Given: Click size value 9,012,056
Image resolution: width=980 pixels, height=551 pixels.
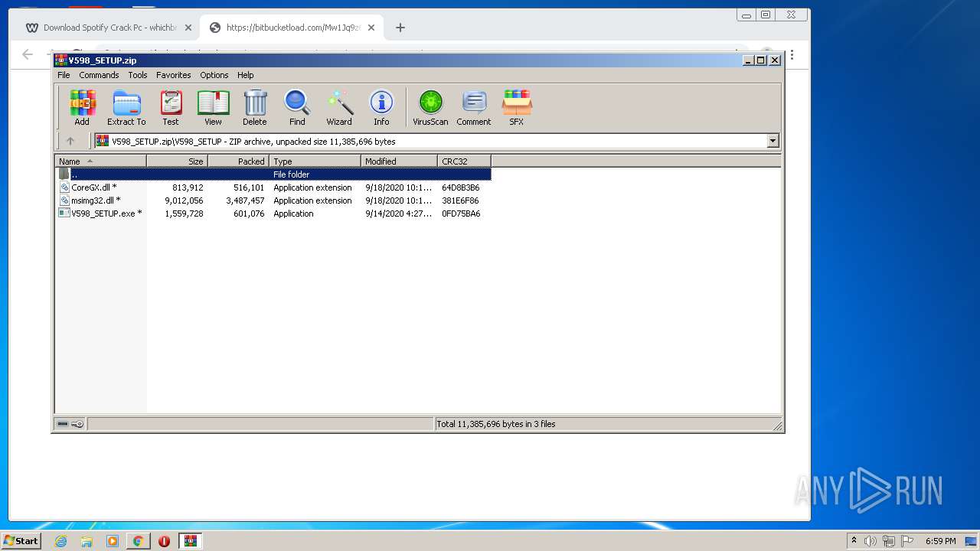Looking at the screenshot, I should click(x=184, y=201).
